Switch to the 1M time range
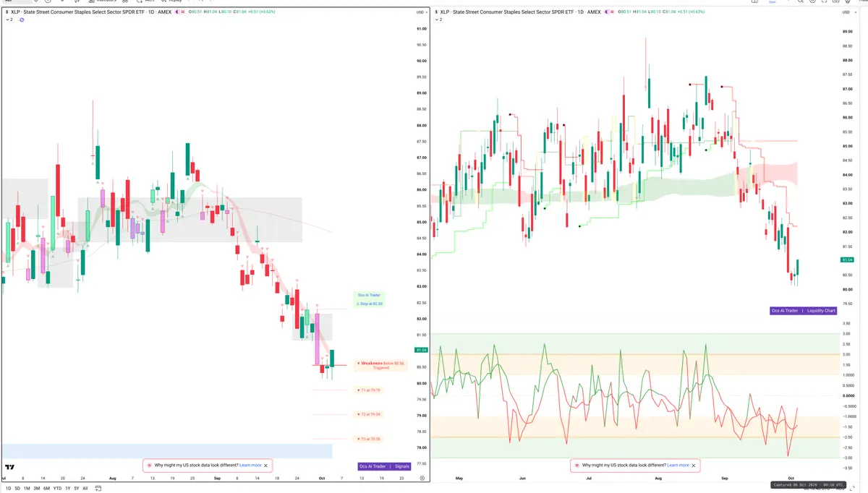This screenshot has height=493, width=868. pyautogui.click(x=27, y=489)
